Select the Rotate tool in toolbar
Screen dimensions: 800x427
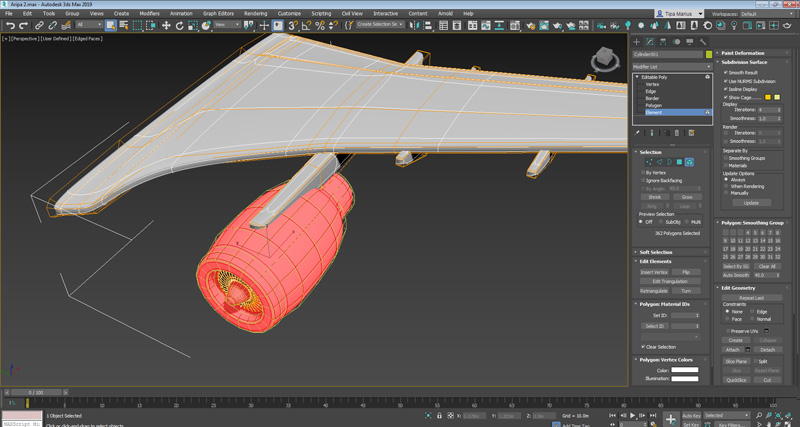pos(180,25)
